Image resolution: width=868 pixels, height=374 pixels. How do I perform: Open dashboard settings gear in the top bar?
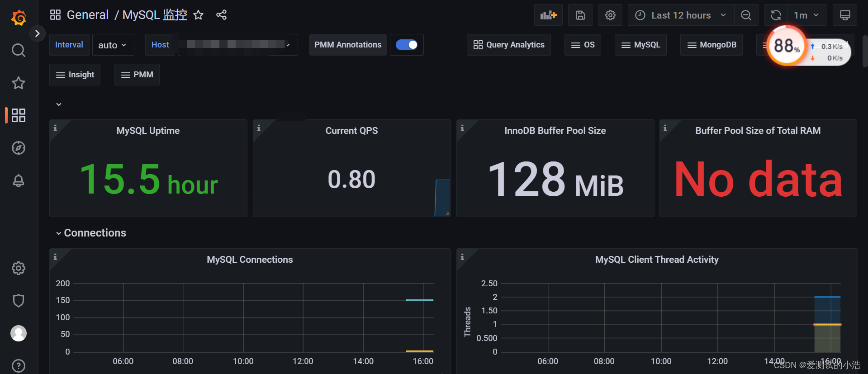pos(610,15)
